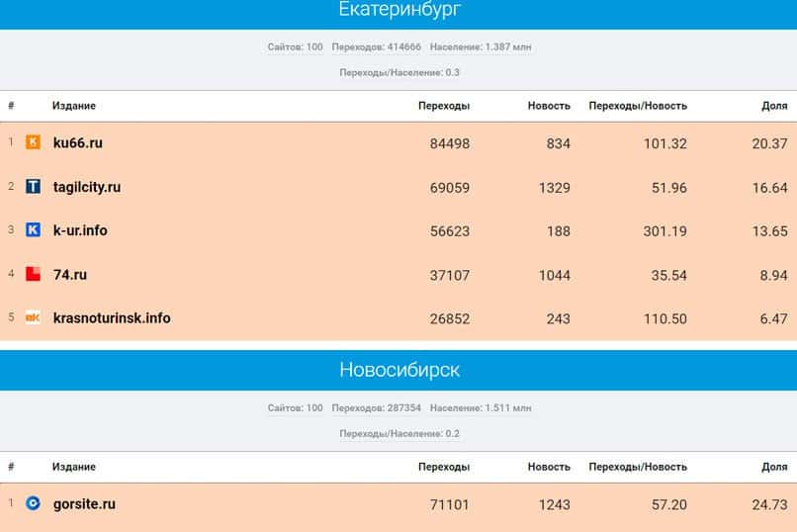This screenshot has height=532, width=797.
Task: Click the 74.ru red favicon
Action: [33, 274]
